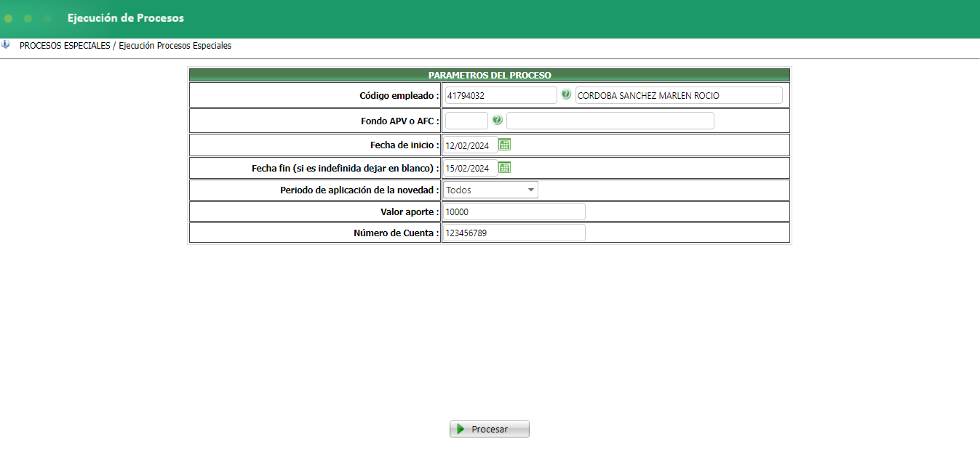Open calendar picker for Fecha fin

(504, 167)
